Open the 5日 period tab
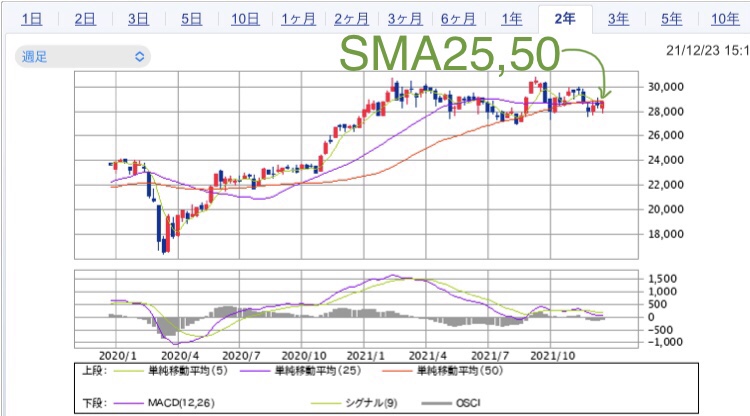 (x=190, y=19)
